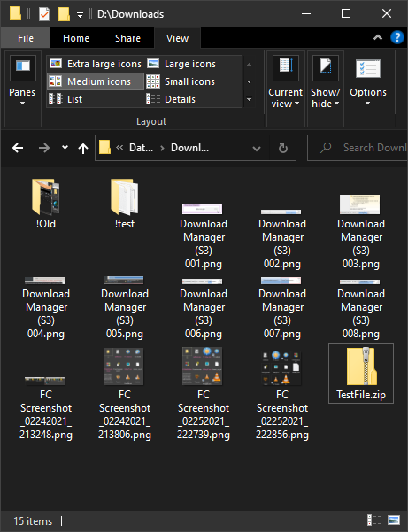Open the Home ribbon tab
Image resolution: width=408 pixels, height=532 pixels.
(76, 38)
